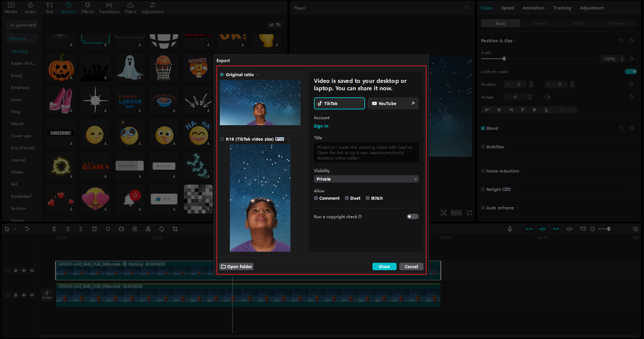Screen dimensions: 644x339
Task: Click the Ratio button in player
Action: [x=456, y=213]
